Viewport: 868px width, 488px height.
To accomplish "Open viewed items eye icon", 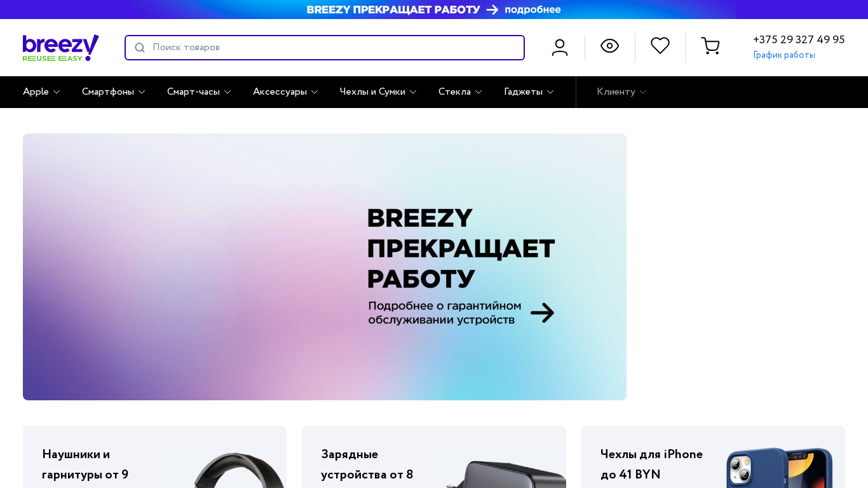I will tap(610, 46).
